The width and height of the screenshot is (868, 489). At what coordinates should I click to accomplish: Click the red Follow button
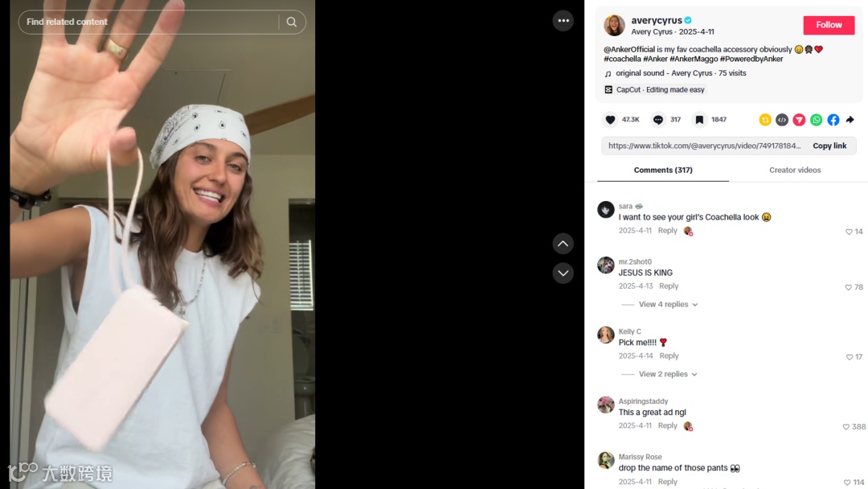(x=829, y=25)
